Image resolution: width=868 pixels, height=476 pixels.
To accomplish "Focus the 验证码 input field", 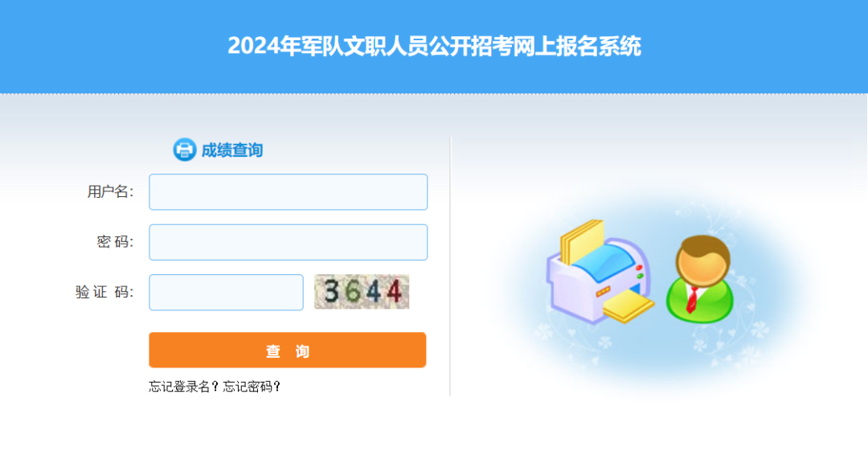I will coord(226,292).
